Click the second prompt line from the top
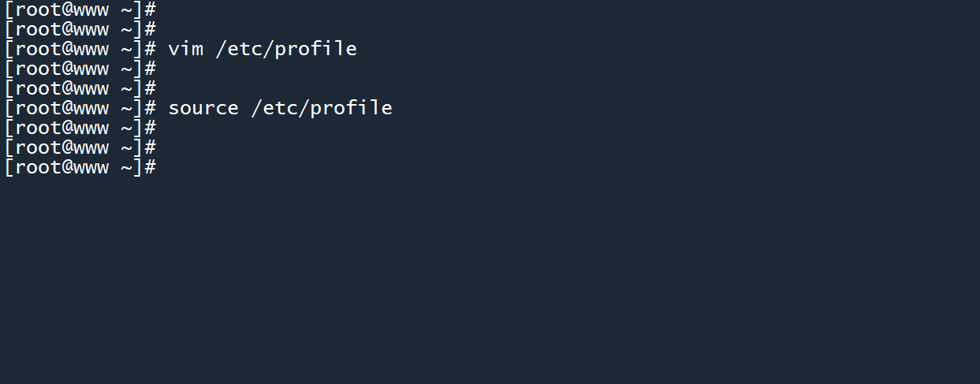This screenshot has width=980, height=384. point(80,29)
